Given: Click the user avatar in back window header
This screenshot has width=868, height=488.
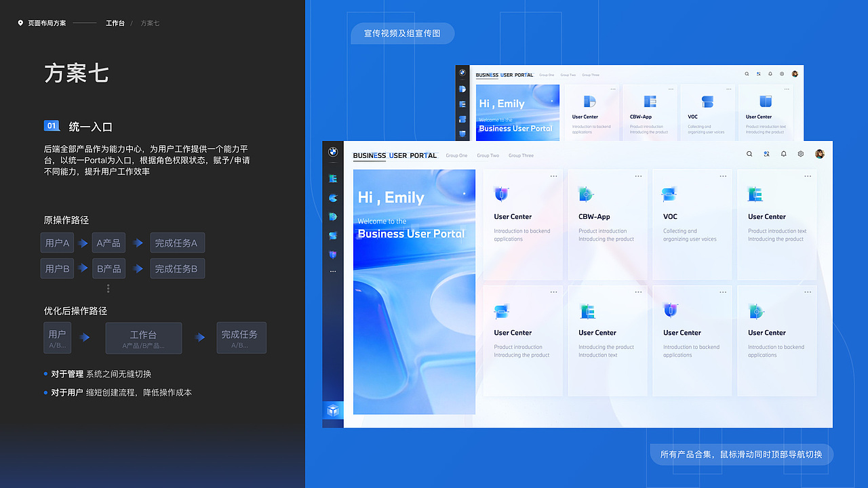Looking at the screenshot, I should [795, 74].
